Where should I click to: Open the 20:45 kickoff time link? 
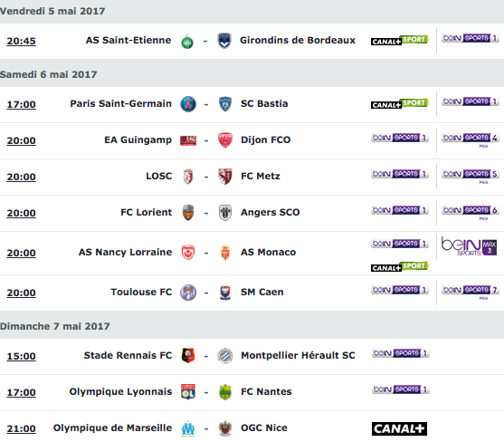pos(21,41)
